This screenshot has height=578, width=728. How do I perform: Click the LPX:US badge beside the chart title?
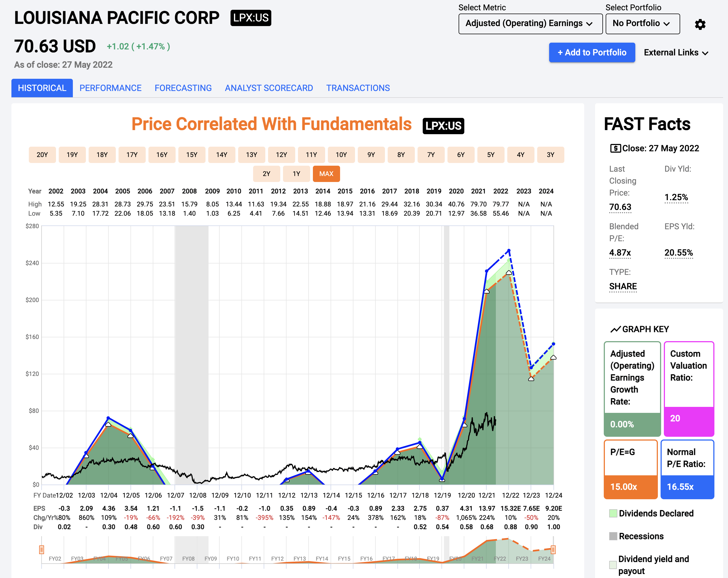443,126
